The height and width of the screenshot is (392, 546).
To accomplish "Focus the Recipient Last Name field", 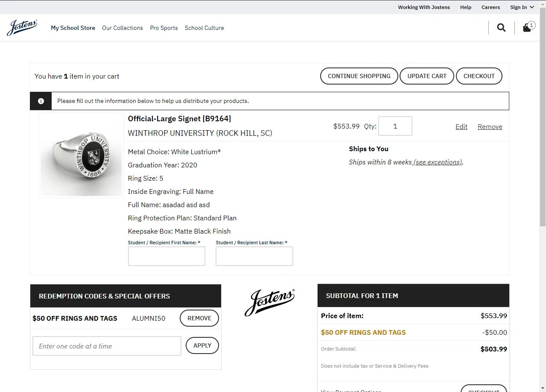I will tap(254, 256).
